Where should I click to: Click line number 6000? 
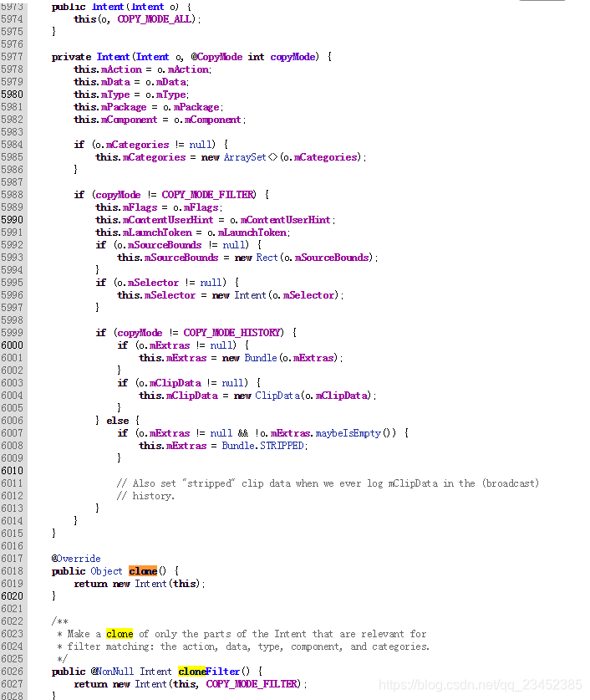click(x=12, y=345)
